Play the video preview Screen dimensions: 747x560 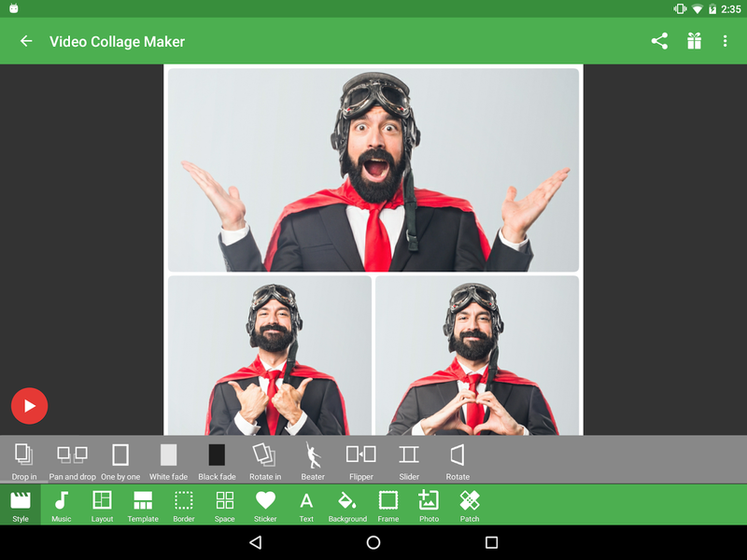coord(30,405)
